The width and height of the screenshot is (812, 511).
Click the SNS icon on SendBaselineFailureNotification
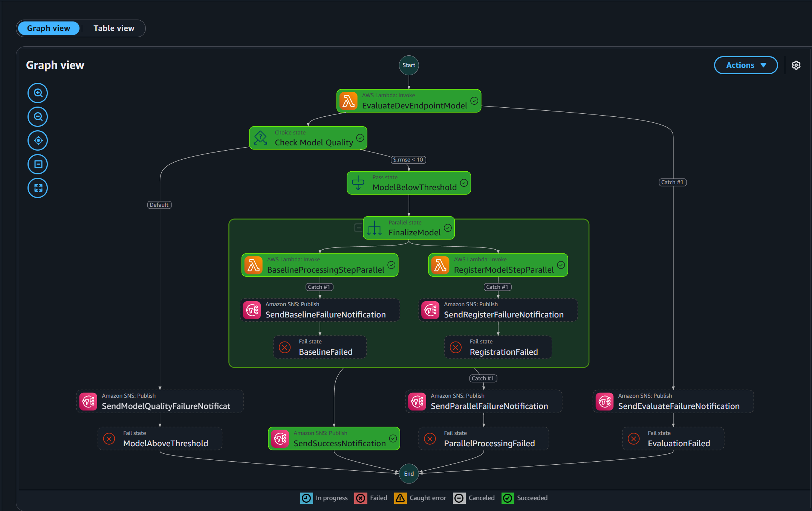(252, 310)
